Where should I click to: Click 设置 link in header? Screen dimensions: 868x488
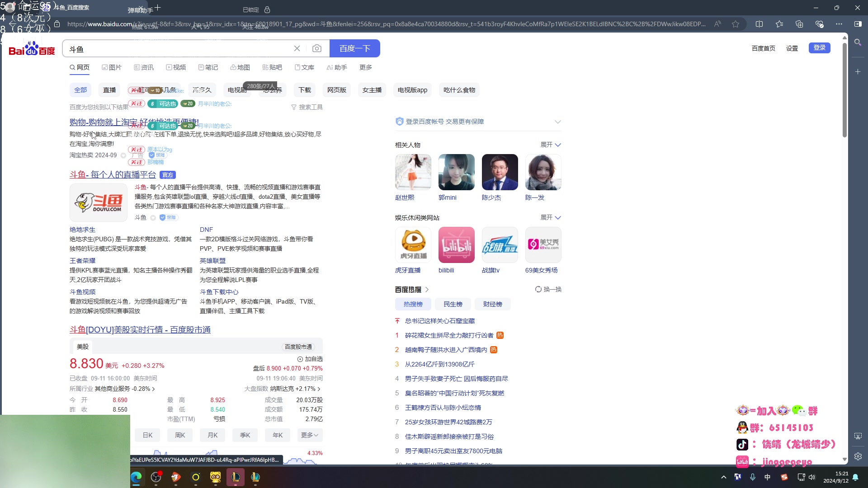tap(792, 48)
